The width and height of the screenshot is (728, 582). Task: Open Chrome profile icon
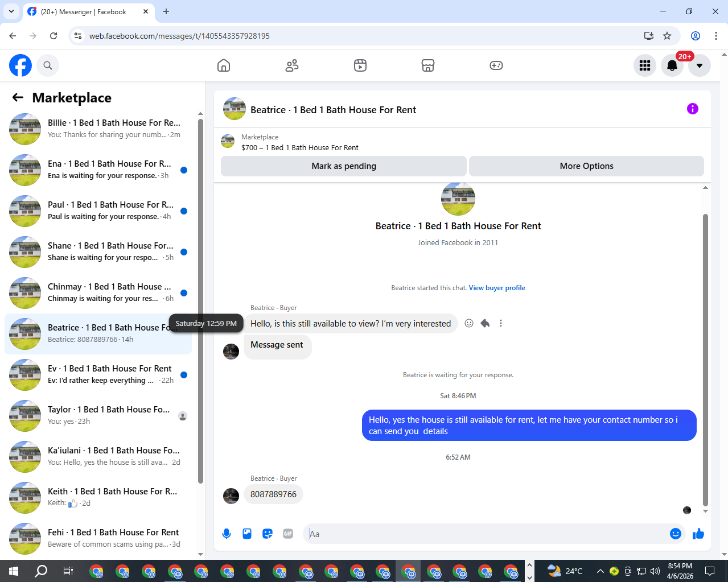coord(695,36)
